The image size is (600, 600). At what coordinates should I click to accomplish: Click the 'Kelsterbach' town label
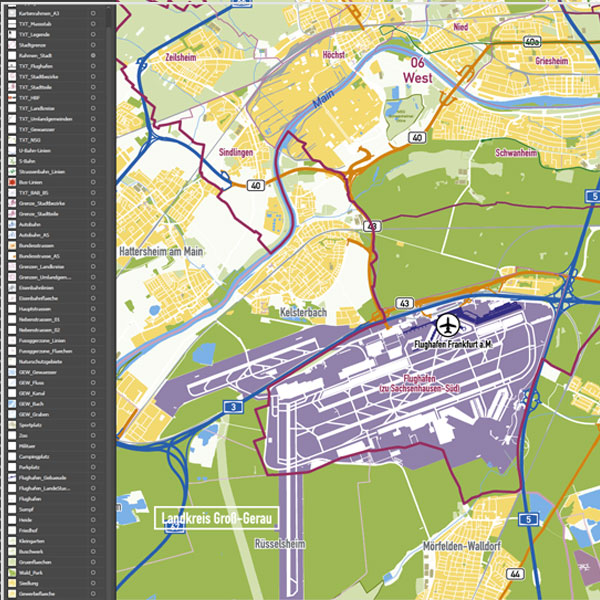point(303,312)
